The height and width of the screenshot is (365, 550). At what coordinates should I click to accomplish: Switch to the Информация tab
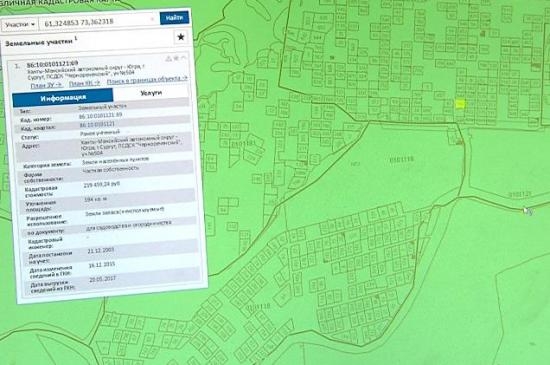point(63,97)
